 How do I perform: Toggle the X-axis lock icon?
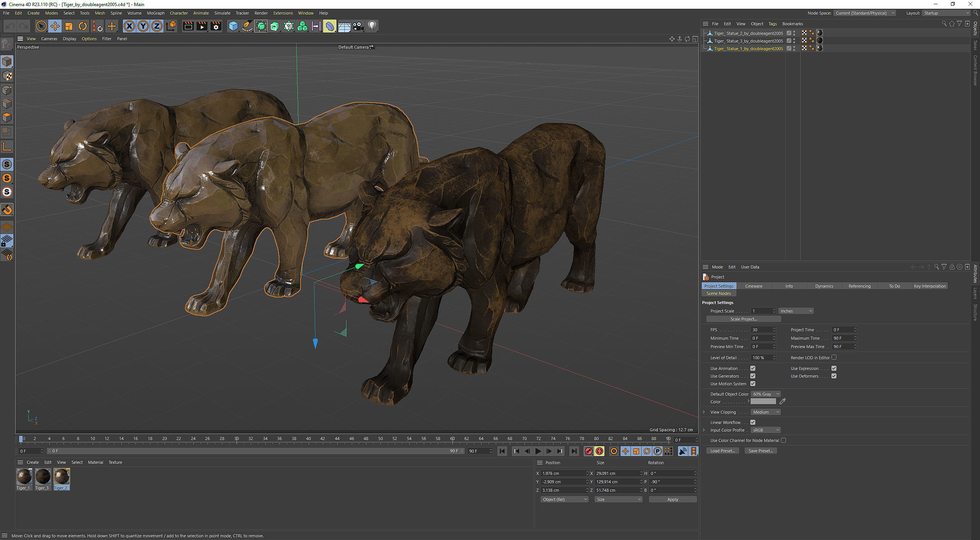(129, 26)
